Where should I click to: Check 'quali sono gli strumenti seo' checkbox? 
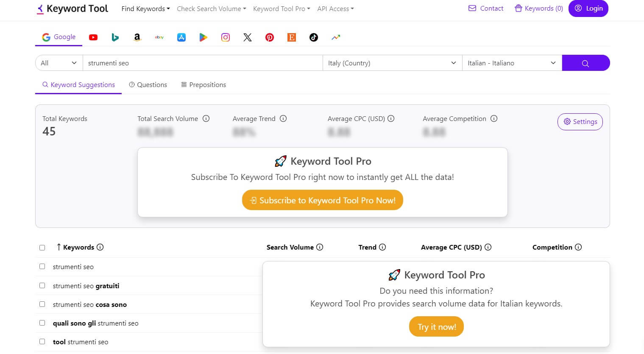coord(42,323)
